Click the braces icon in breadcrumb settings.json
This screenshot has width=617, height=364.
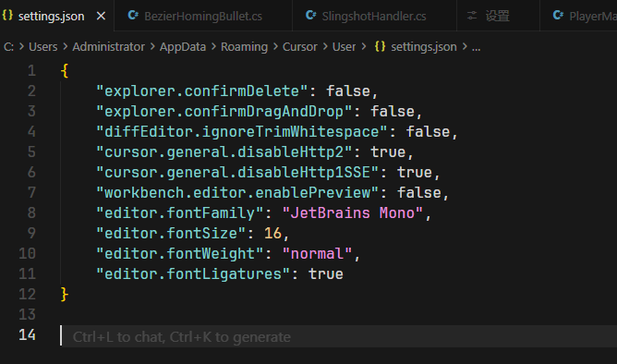click(381, 46)
